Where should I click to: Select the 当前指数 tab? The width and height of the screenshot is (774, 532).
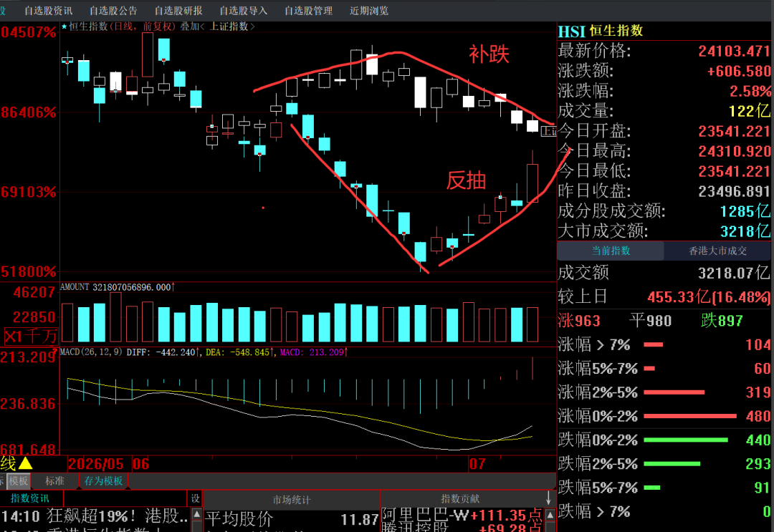611,251
